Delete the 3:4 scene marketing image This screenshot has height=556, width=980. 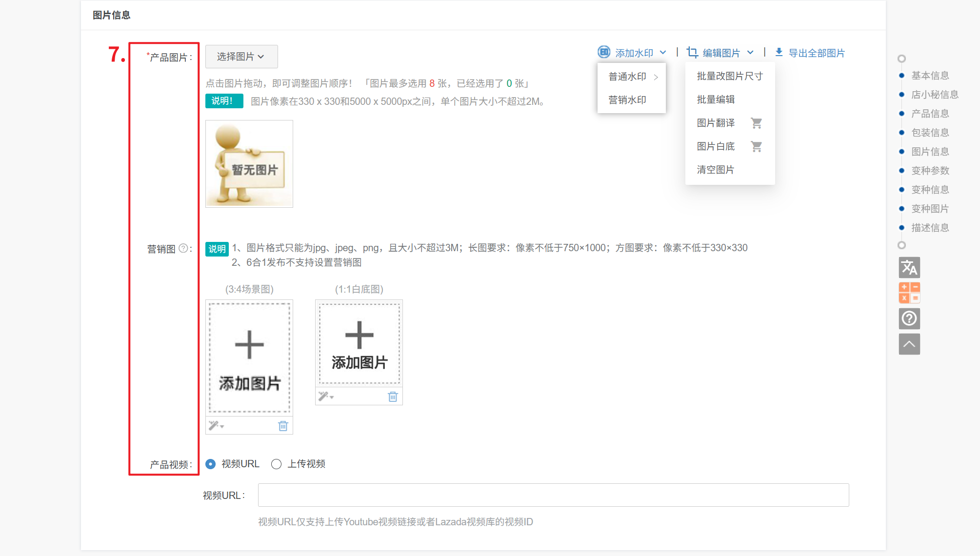click(x=283, y=426)
